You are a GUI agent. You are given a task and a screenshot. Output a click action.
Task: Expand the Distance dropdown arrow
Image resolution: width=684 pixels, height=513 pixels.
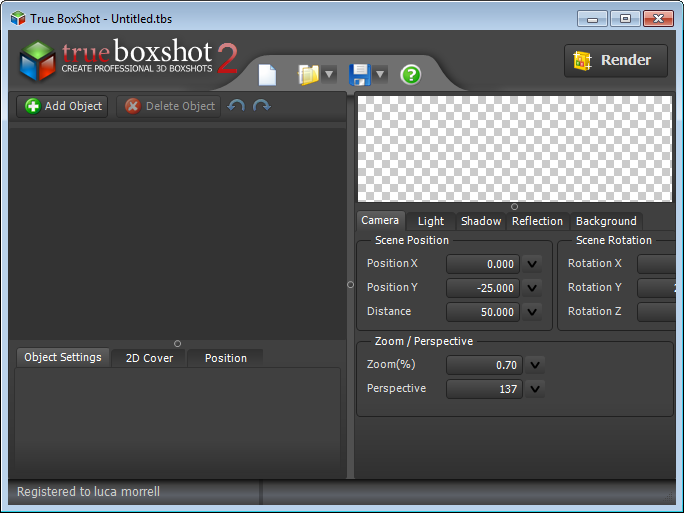pyautogui.click(x=532, y=312)
